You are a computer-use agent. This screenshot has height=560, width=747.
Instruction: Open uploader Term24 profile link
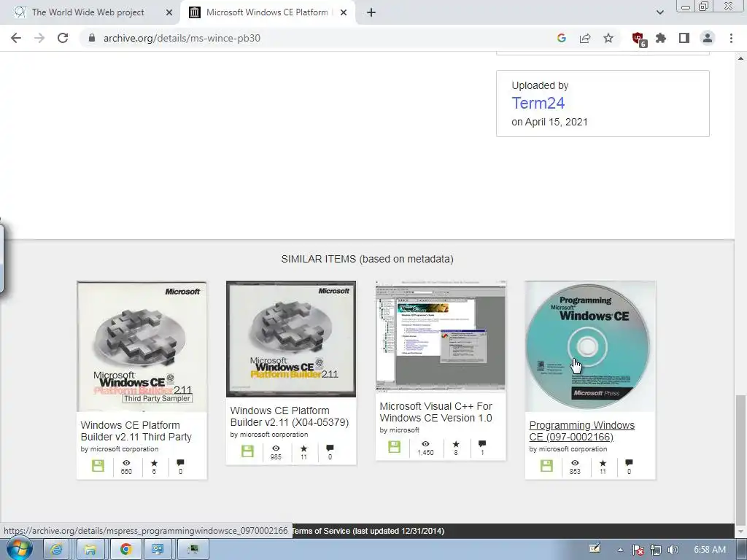tap(538, 103)
